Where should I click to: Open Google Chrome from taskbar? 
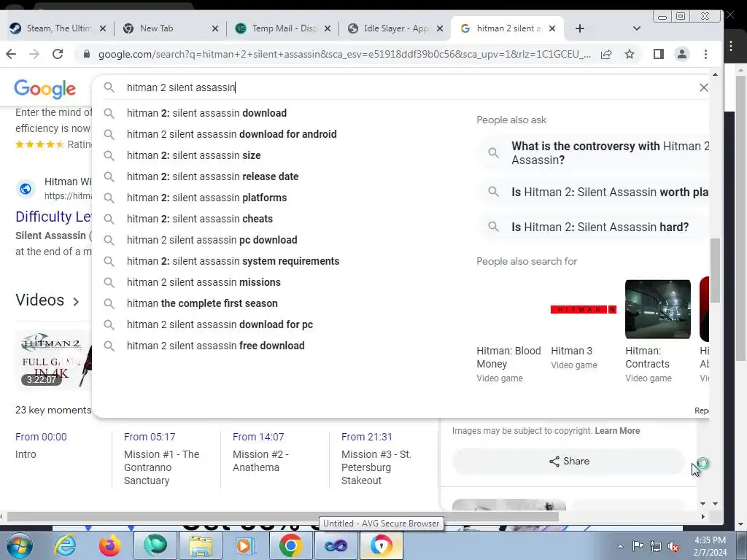coord(290,545)
